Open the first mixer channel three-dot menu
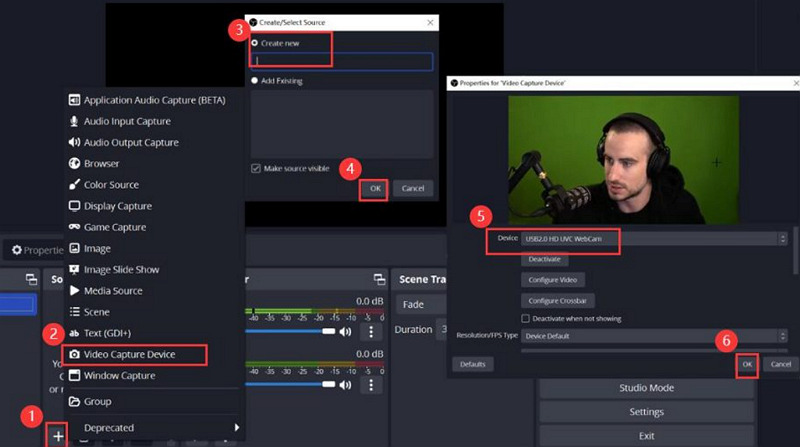Screen dimensions: 800x447 pyautogui.click(x=372, y=331)
